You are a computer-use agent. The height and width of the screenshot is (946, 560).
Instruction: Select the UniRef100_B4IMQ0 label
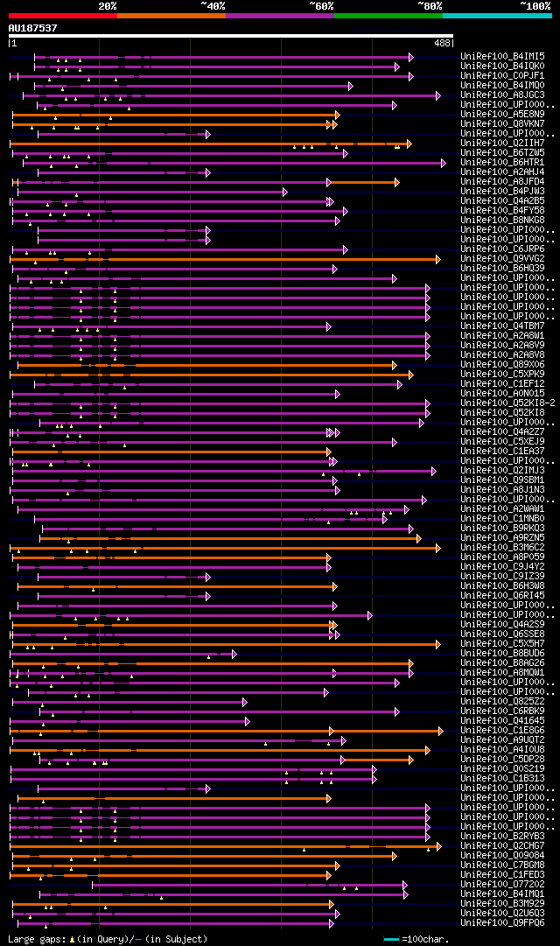coord(502,85)
